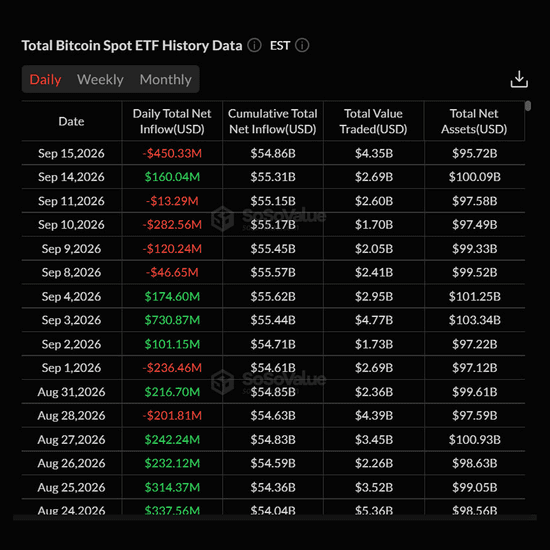The image size is (550, 550).
Task: Select the $1.70B traded value
Action: click(x=374, y=224)
